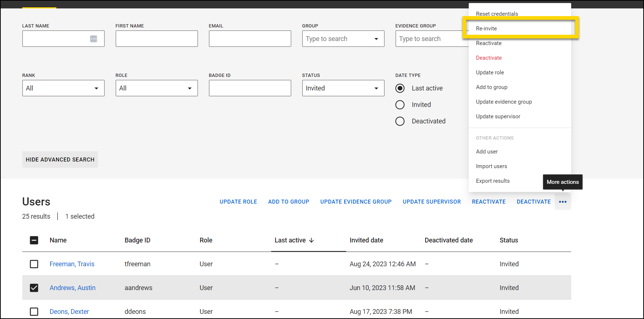Click invited date Aug 24, 2023 12:46 AM

[383, 264]
